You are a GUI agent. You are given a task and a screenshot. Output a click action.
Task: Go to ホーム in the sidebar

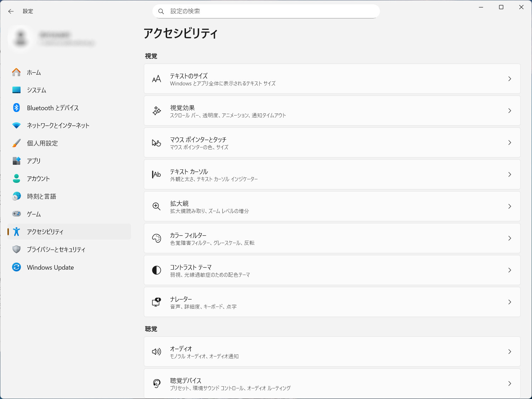point(69,72)
